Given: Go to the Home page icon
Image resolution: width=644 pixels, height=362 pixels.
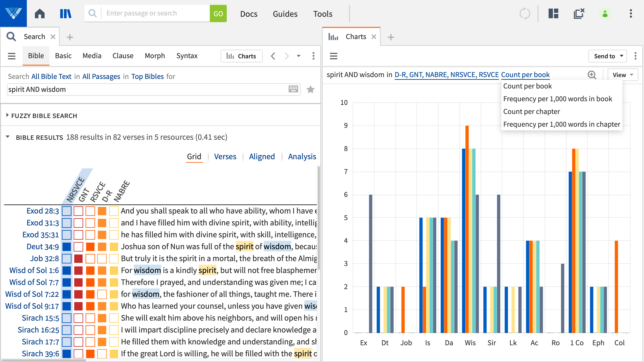Looking at the screenshot, I should coord(40,13).
